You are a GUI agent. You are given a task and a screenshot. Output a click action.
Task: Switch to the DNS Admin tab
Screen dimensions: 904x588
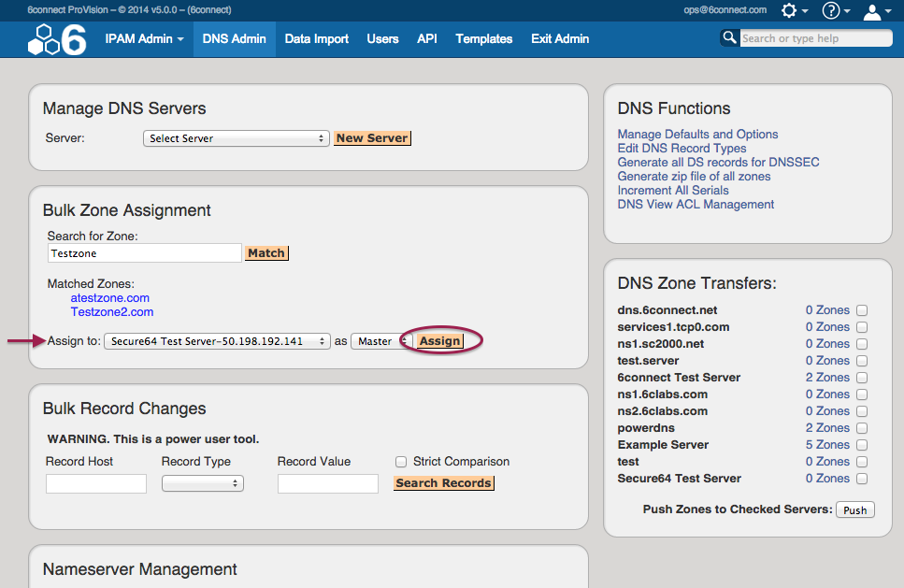pyautogui.click(x=234, y=38)
